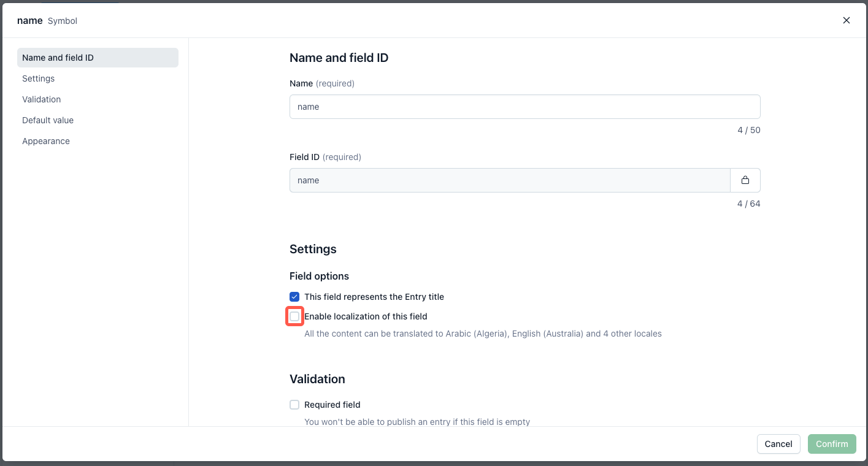Check the Required field checkbox

pos(294,405)
